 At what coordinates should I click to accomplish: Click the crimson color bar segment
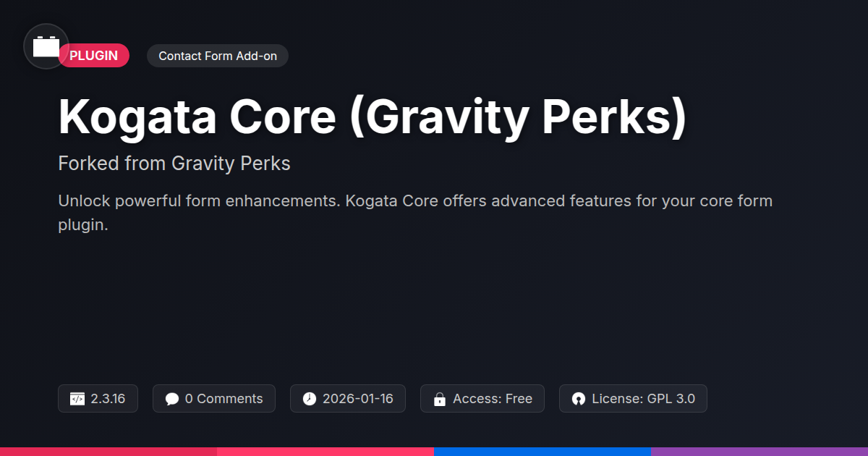point(109,451)
